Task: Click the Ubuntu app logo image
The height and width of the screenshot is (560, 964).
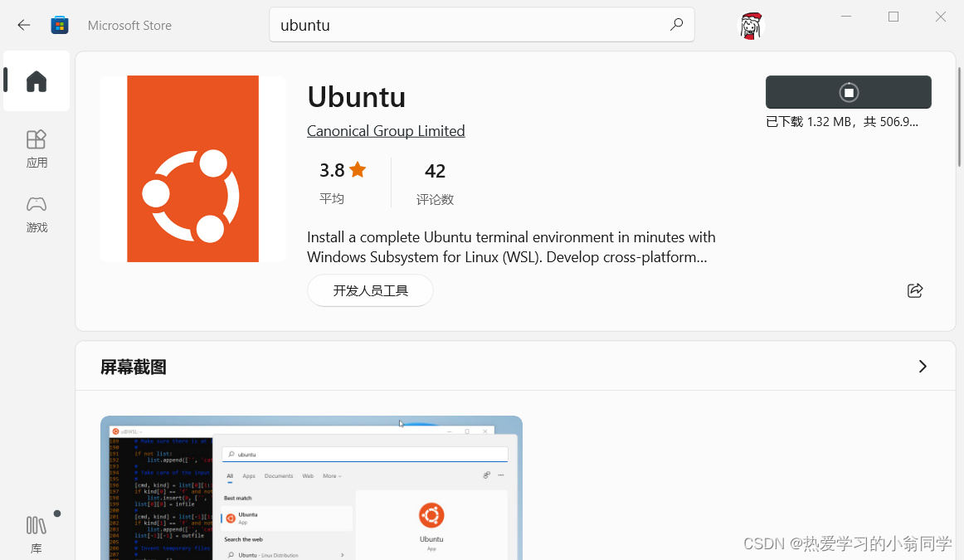Action: [193, 169]
